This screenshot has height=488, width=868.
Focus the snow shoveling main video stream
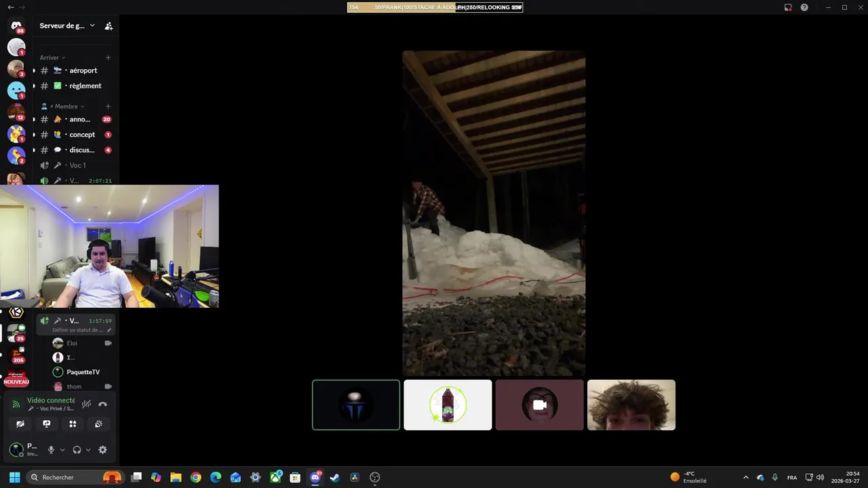(x=494, y=213)
